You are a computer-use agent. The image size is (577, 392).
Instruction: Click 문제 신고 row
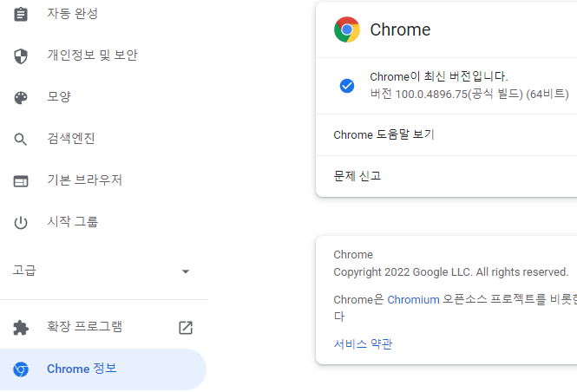click(446, 176)
